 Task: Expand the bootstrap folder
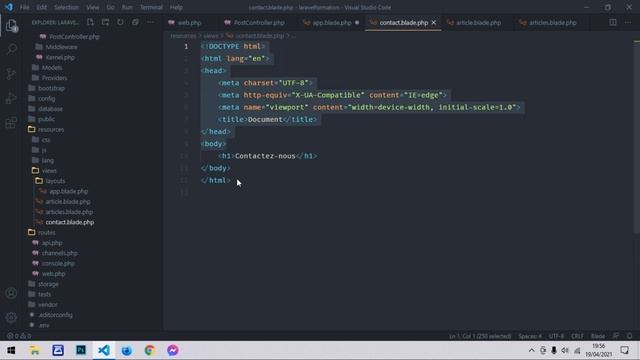(x=51, y=88)
